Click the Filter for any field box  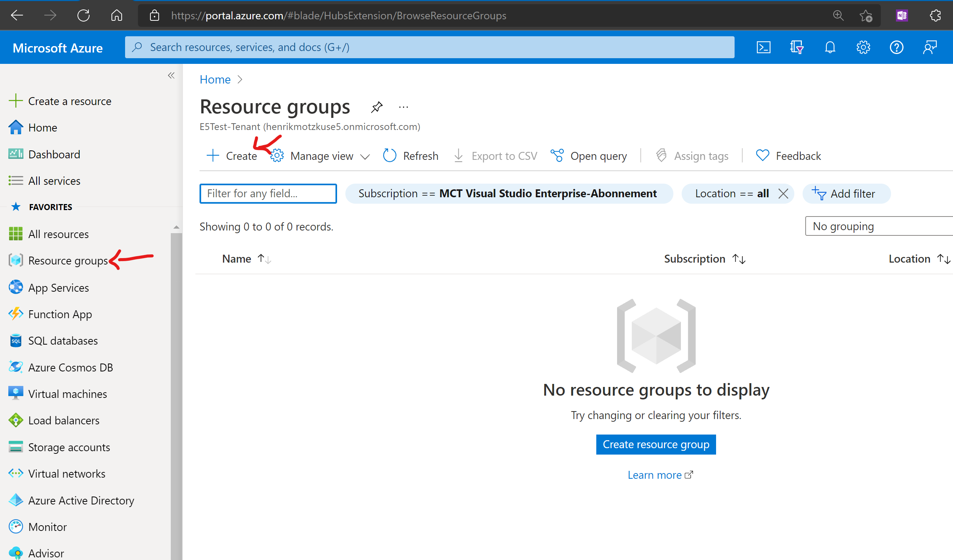tap(268, 193)
